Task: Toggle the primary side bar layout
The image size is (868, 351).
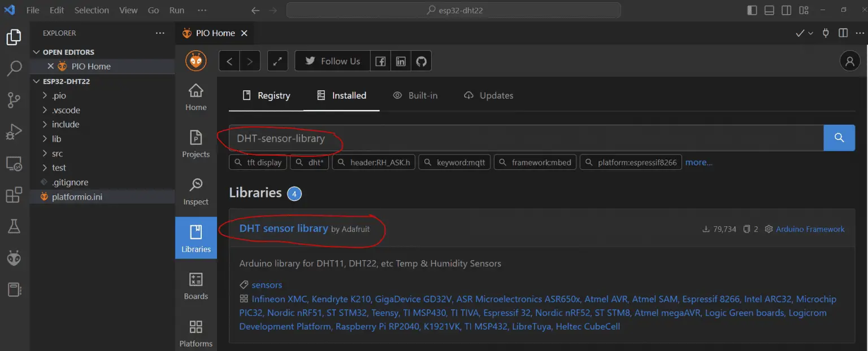Action: [752, 10]
